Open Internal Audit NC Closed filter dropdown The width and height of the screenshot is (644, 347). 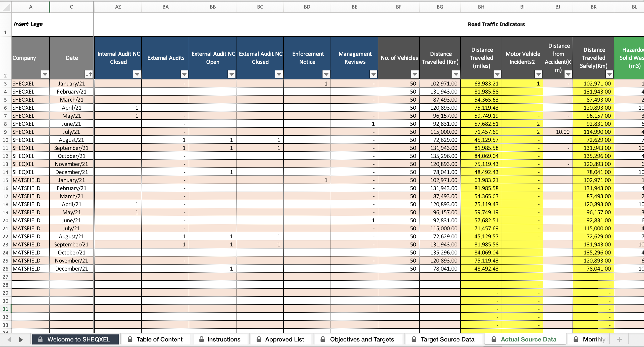tap(137, 74)
